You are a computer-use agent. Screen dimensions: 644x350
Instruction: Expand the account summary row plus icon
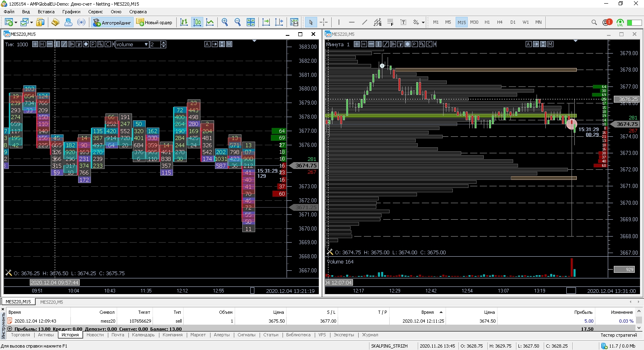click(10, 329)
